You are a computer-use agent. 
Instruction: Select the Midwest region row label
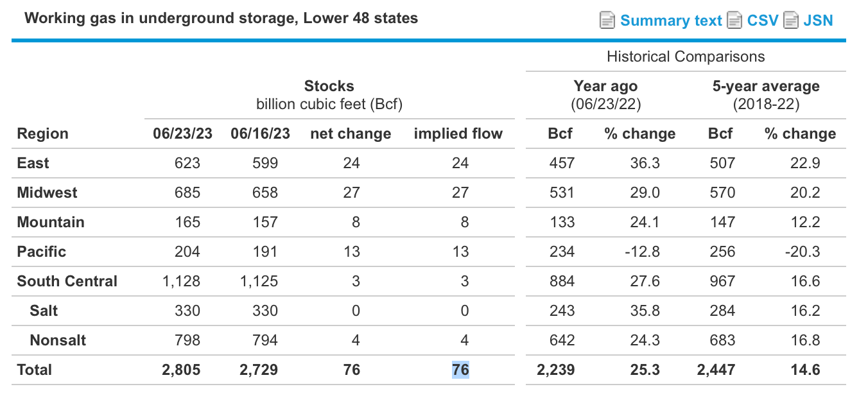tap(48, 192)
